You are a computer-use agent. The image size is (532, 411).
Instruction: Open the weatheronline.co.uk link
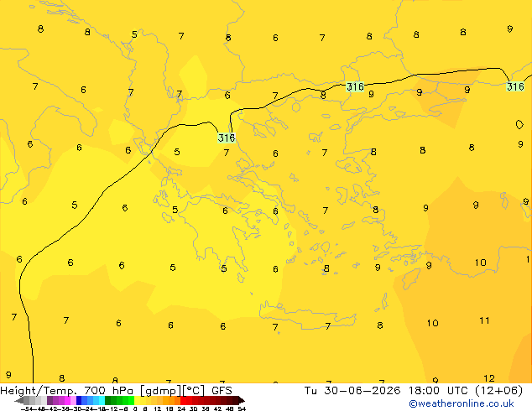coord(462,403)
